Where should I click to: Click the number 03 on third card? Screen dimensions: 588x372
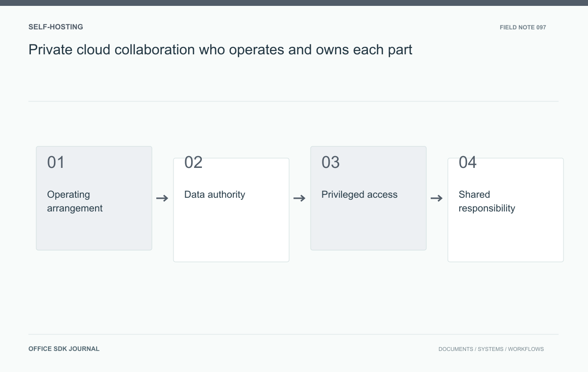[330, 163]
